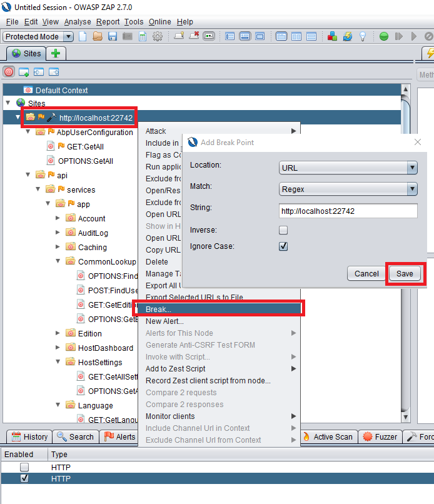434x504 pixels.
Task: Click Hide unpinned tabs icon with red X
Action: 194,36
